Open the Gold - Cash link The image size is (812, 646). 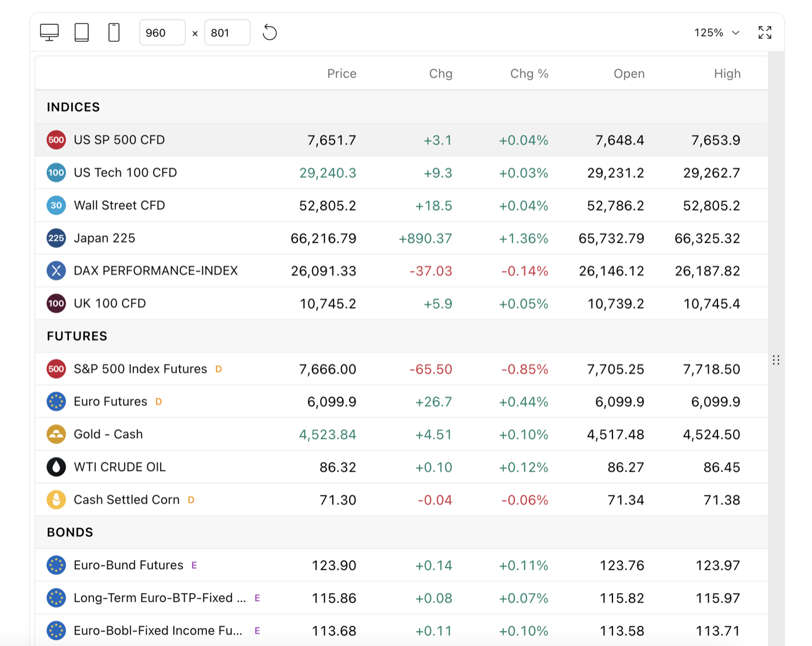(x=108, y=434)
